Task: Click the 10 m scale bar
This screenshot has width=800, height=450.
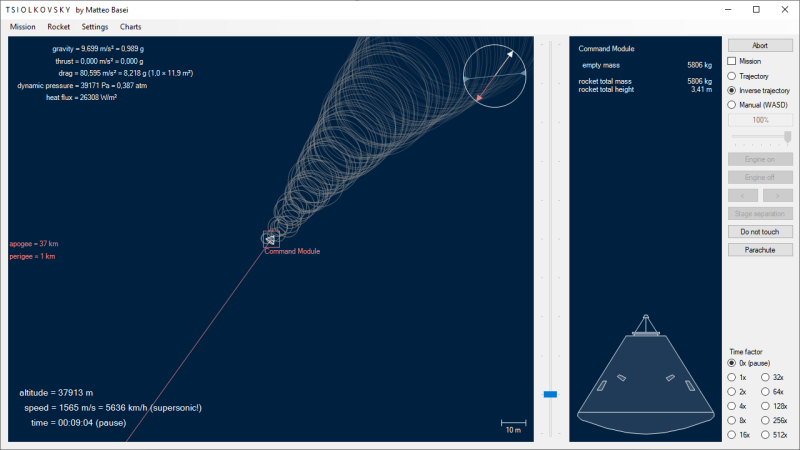Action: pyautogui.click(x=513, y=427)
